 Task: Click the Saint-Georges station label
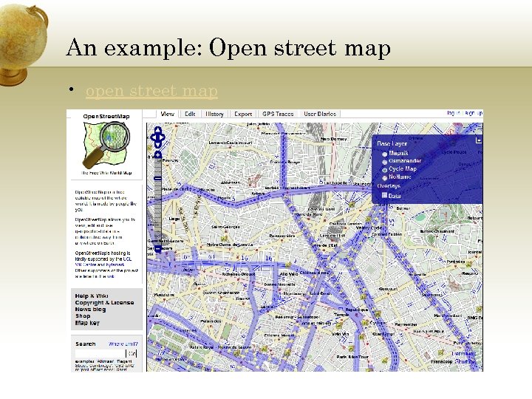[x=225, y=227]
